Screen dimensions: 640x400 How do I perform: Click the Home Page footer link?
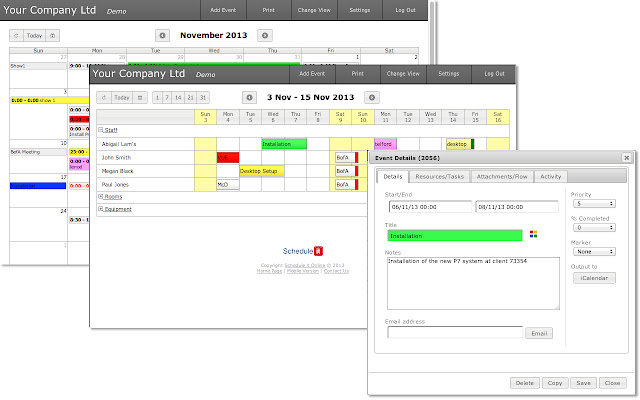[269, 271]
